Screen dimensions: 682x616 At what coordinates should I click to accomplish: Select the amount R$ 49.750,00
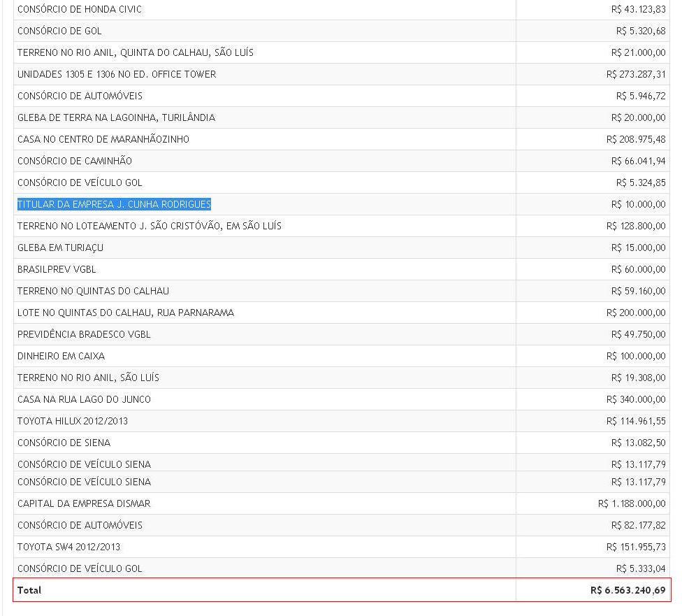click(638, 334)
